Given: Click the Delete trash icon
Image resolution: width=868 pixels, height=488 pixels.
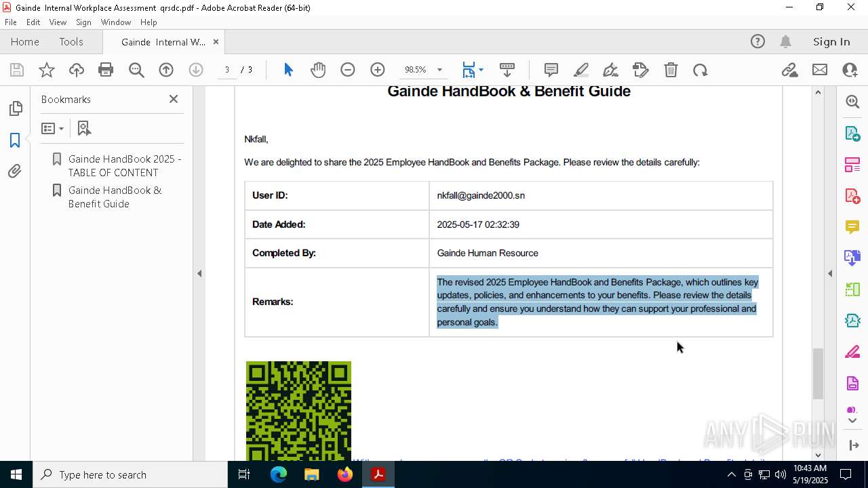Looking at the screenshot, I should tap(671, 70).
